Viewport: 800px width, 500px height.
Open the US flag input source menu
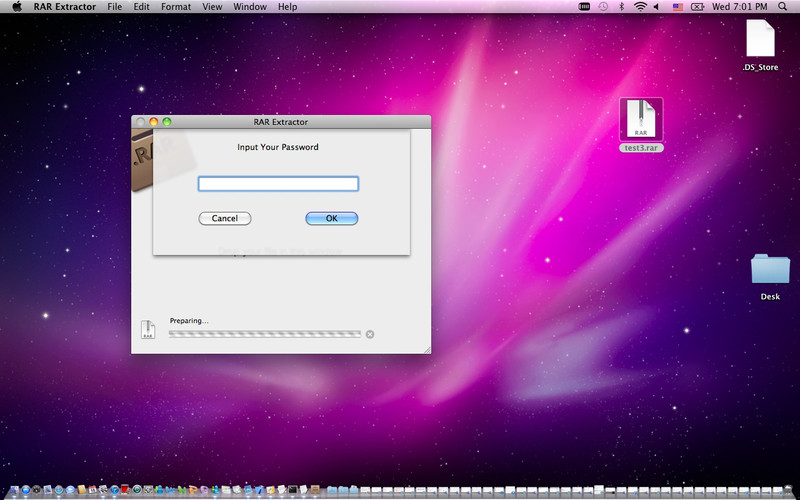point(678,7)
